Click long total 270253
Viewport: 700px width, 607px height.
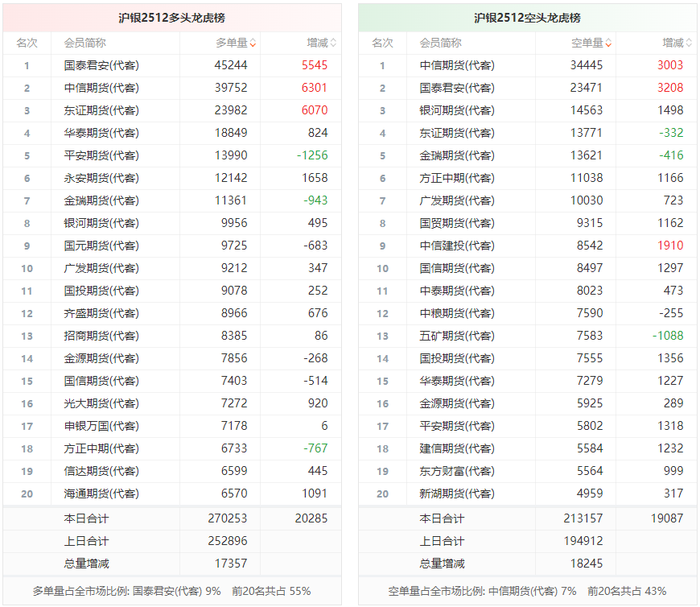[228, 518]
